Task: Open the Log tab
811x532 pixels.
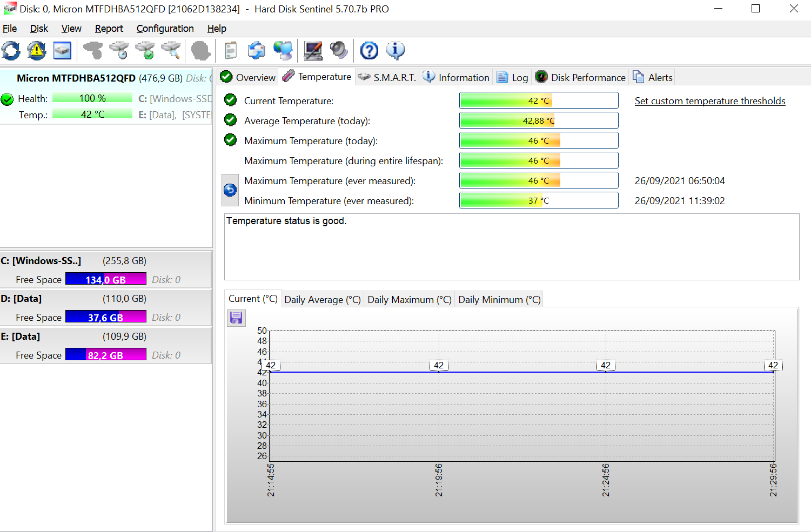Action: (x=512, y=77)
